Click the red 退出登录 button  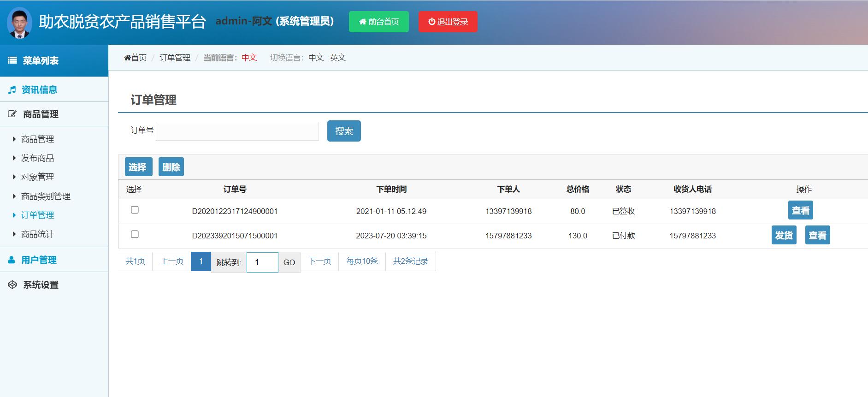click(448, 22)
